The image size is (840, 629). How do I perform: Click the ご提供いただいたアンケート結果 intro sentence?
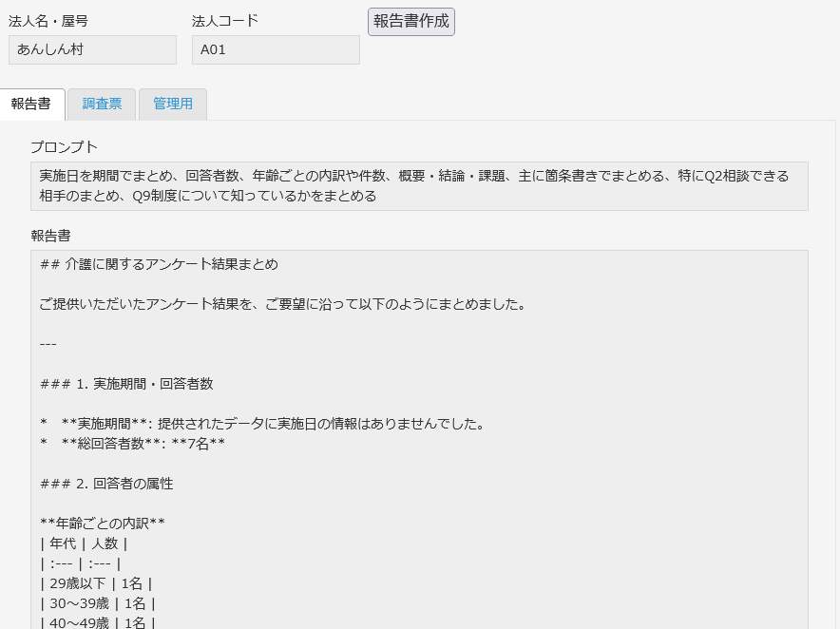click(x=282, y=305)
